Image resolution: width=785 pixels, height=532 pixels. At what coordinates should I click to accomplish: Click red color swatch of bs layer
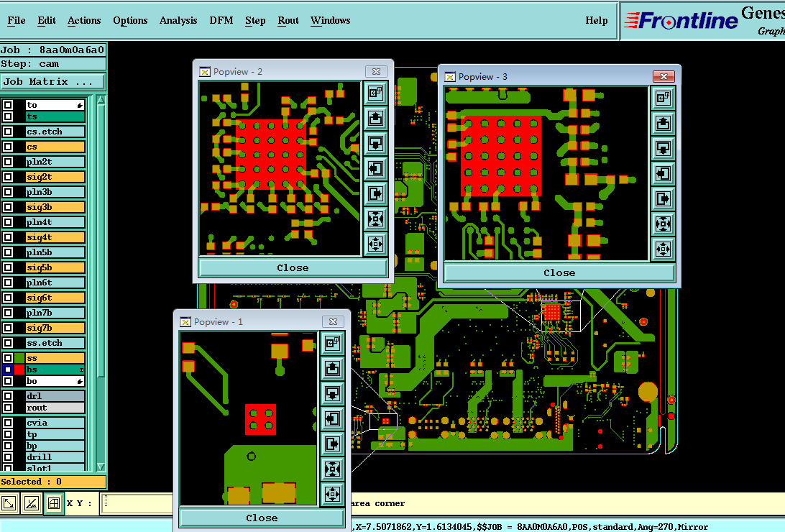pos(19,370)
